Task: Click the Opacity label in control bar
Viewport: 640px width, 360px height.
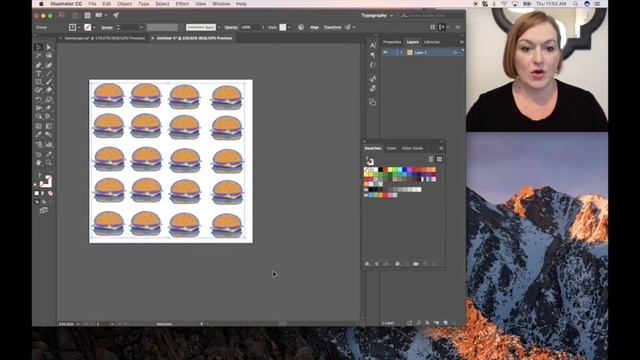Action: pos(231,27)
